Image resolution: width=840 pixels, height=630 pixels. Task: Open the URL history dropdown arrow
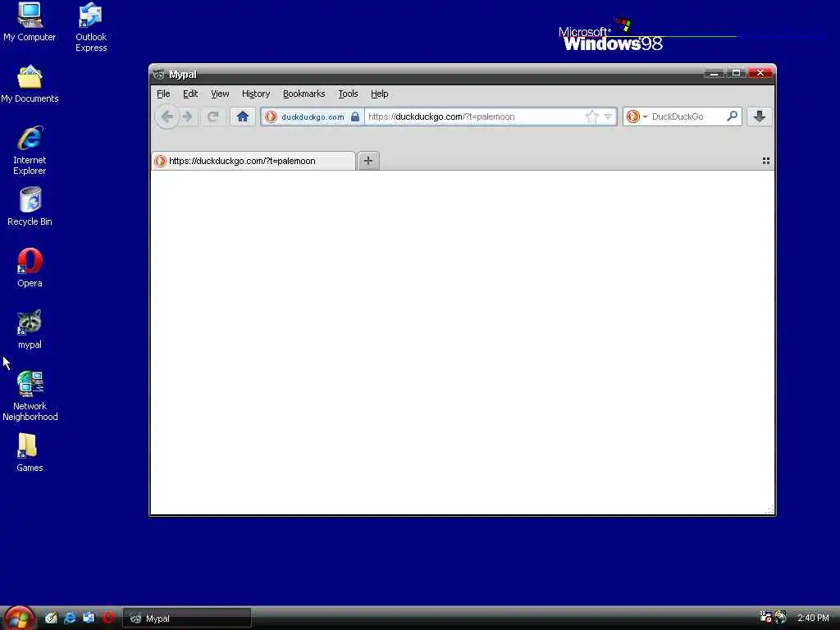[x=608, y=116]
